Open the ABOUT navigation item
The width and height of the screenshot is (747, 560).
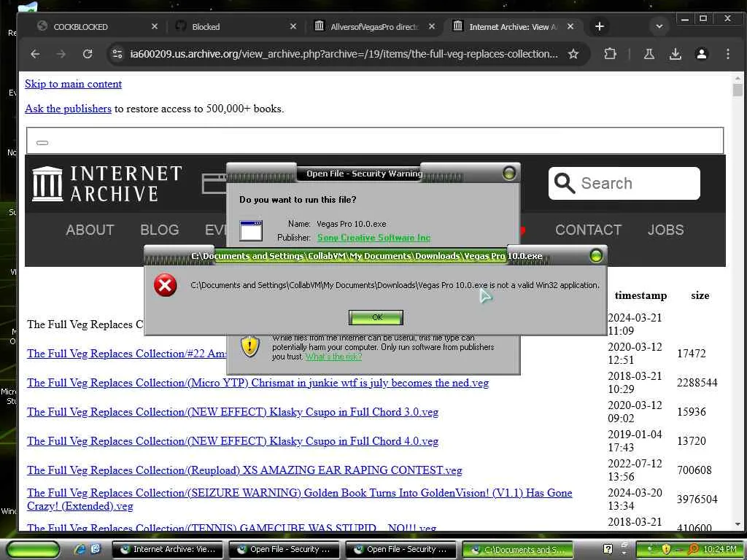point(90,230)
